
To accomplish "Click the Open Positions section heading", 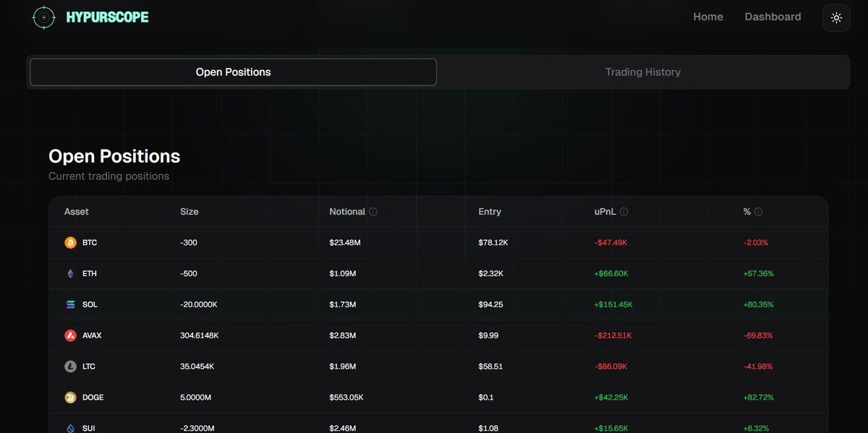I will click(x=114, y=156).
